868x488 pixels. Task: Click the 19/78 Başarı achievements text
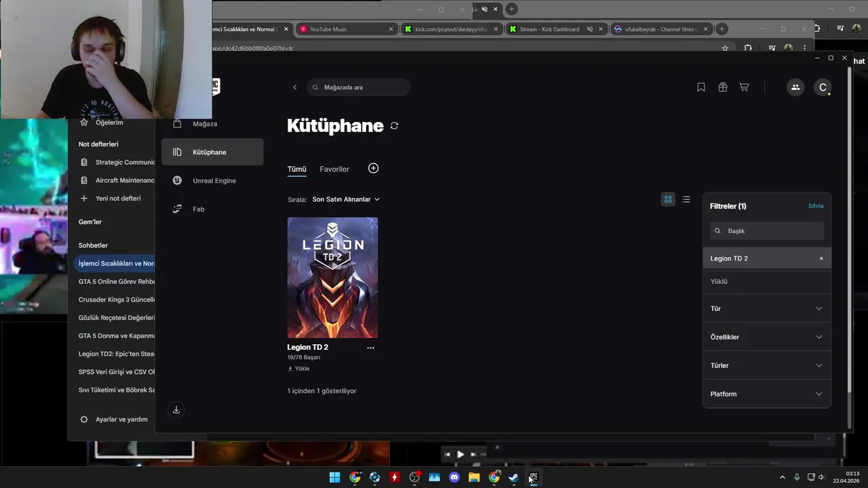pos(304,357)
